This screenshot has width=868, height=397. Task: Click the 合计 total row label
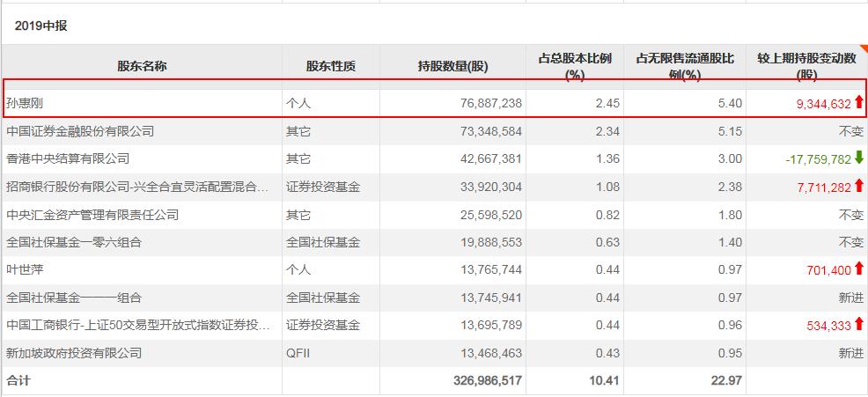click(x=18, y=381)
